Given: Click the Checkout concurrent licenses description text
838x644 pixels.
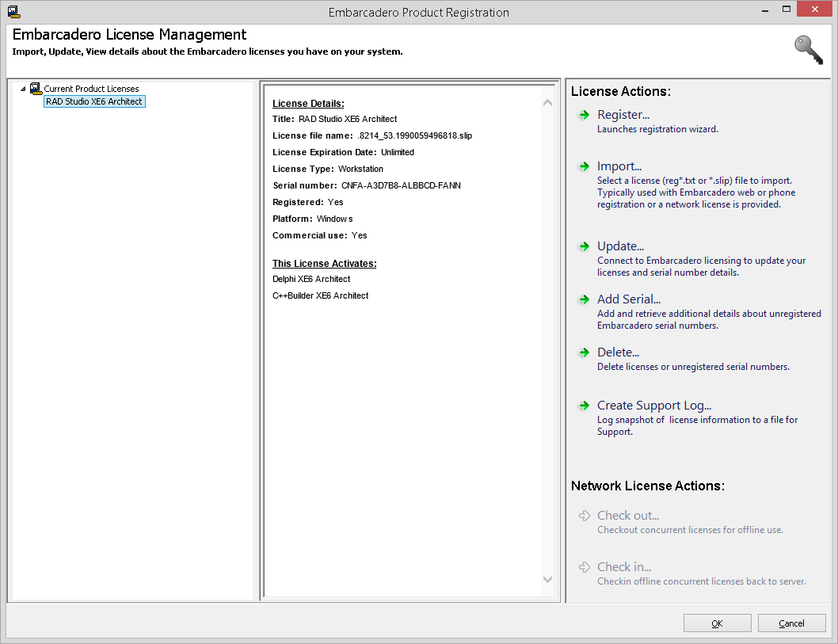Looking at the screenshot, I should [691, 530].
